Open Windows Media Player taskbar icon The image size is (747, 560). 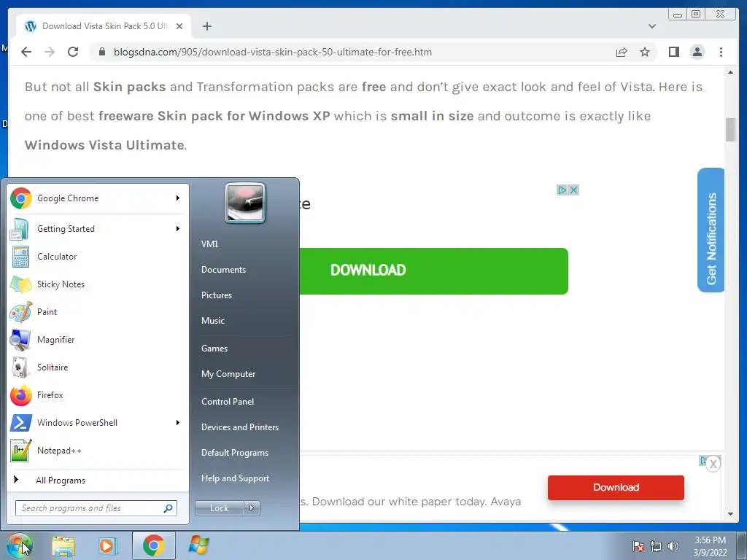tap(108, 545)
